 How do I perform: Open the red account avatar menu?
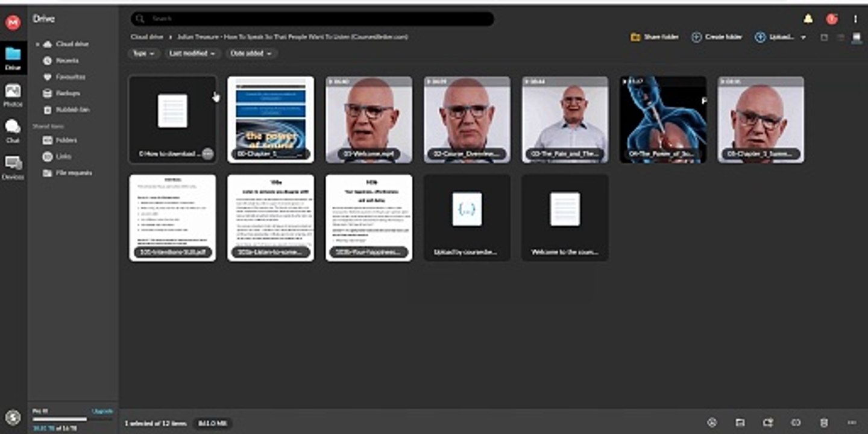[832, 19]
